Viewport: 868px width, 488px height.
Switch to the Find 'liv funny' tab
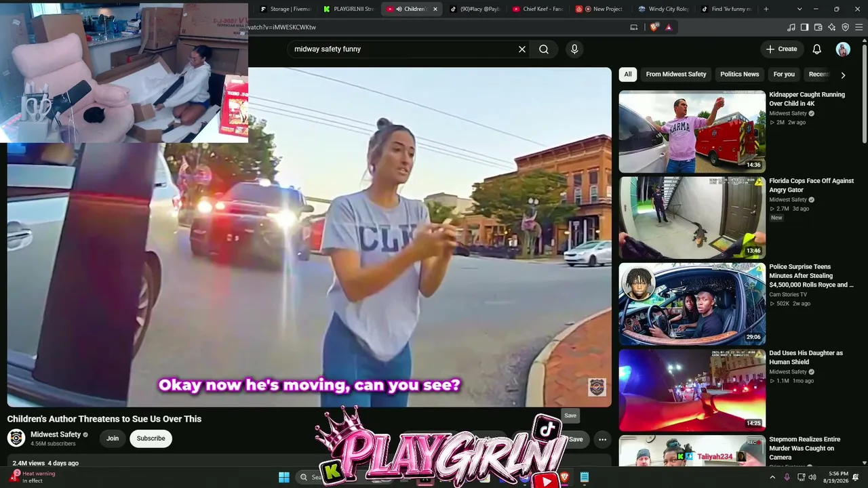click(726, 9)
